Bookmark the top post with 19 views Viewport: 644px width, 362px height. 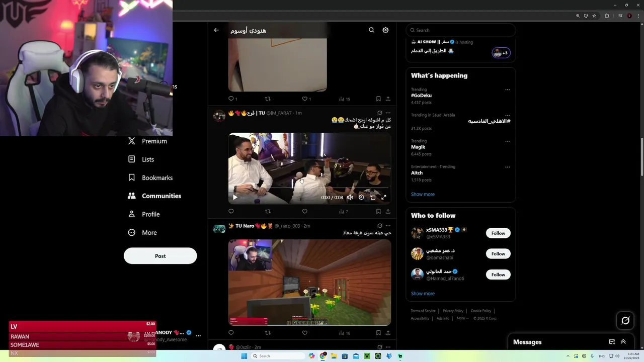tap(378, 99)
